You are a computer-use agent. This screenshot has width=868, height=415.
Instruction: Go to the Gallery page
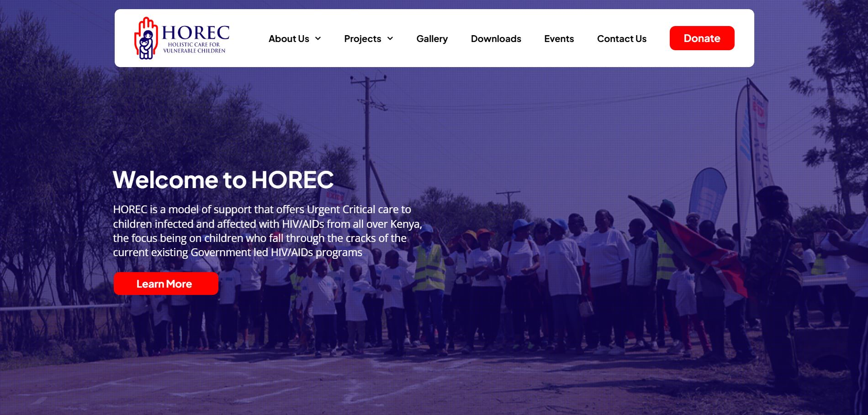(432, 39)
